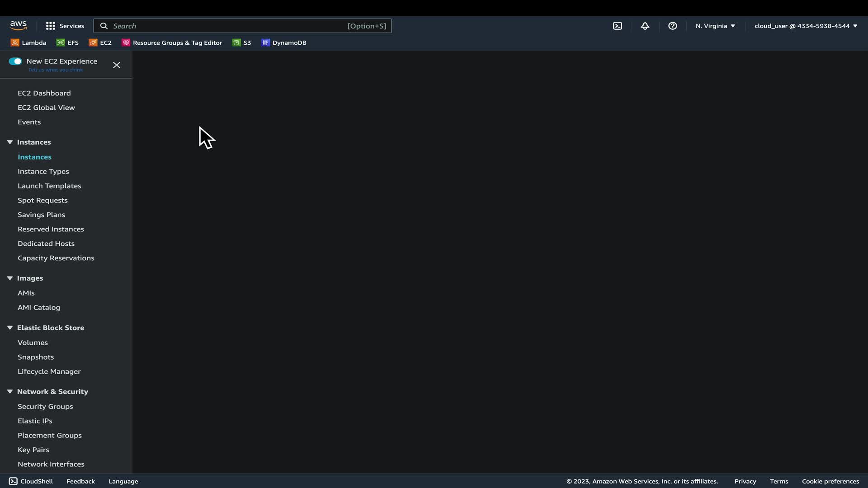This screenshot has height=488, width=868.
Task: Open the N. Virginia region dropdown
Action: point(715,26)
